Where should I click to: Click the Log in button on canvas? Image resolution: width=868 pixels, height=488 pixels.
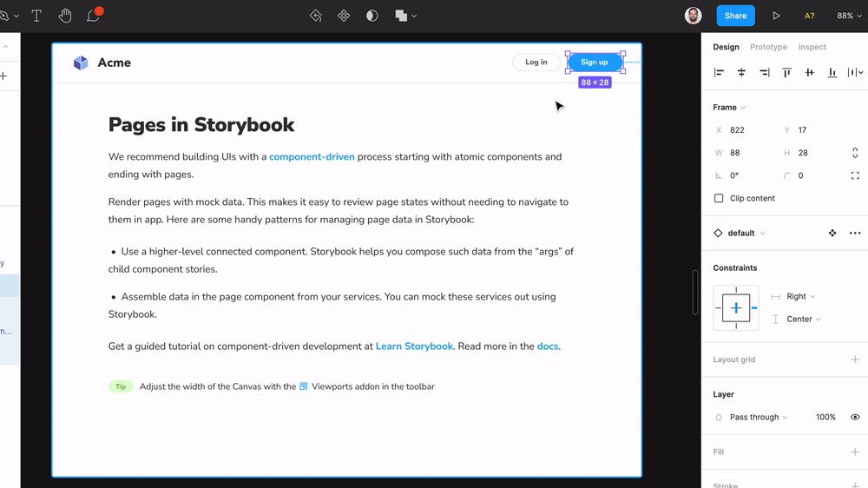point(536,62)
